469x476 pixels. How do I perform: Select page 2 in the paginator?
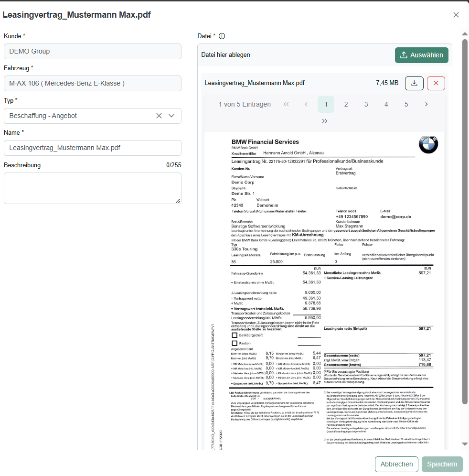346,105
